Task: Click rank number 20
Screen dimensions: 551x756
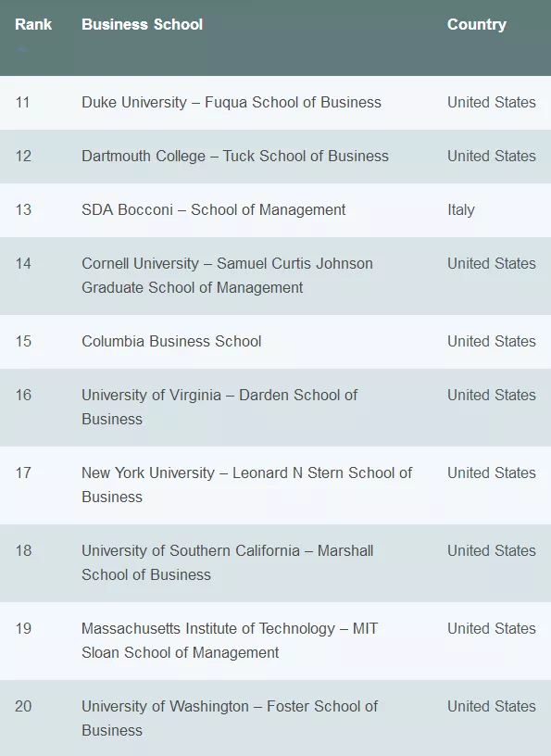Action: pyautogui.click(x=23, y=706)
